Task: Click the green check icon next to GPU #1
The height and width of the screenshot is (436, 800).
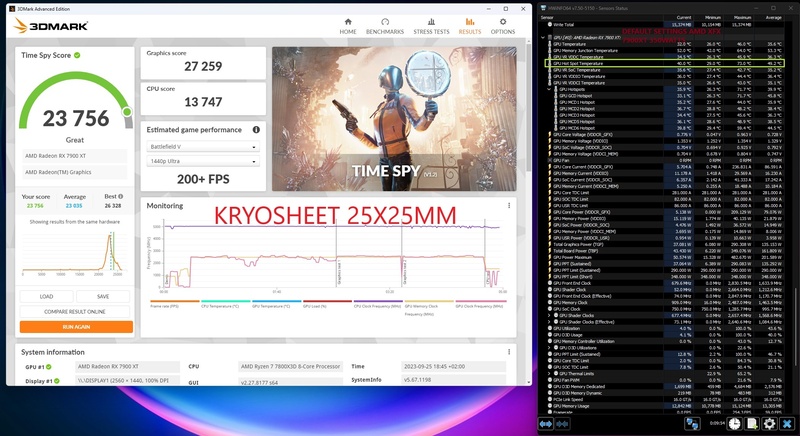Action: point(49,367)
